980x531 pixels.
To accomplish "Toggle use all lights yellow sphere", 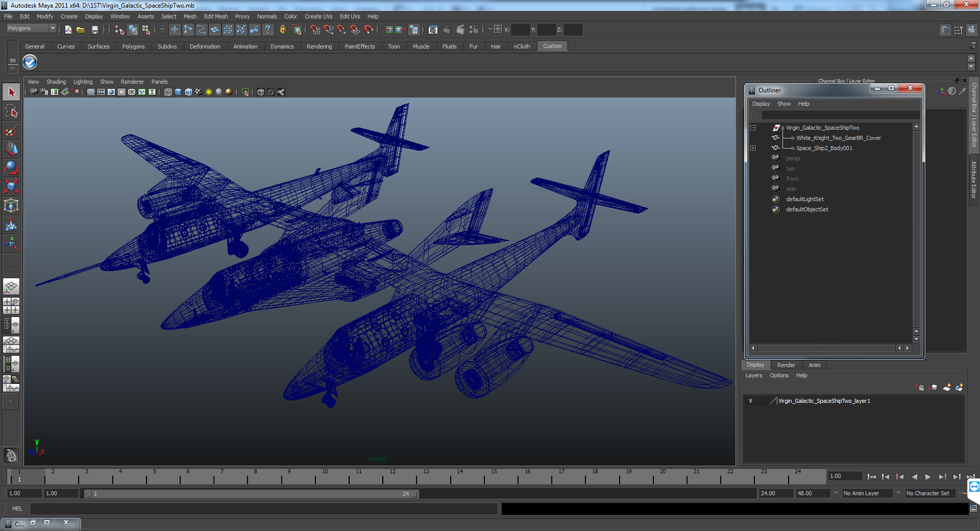I will (x=209, y=92).
